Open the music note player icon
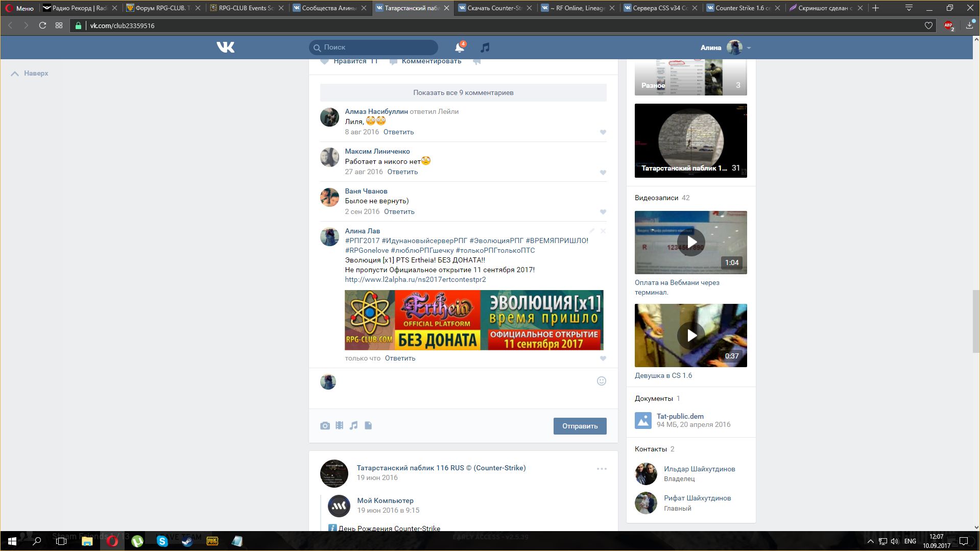 click(x=485, y=47)
